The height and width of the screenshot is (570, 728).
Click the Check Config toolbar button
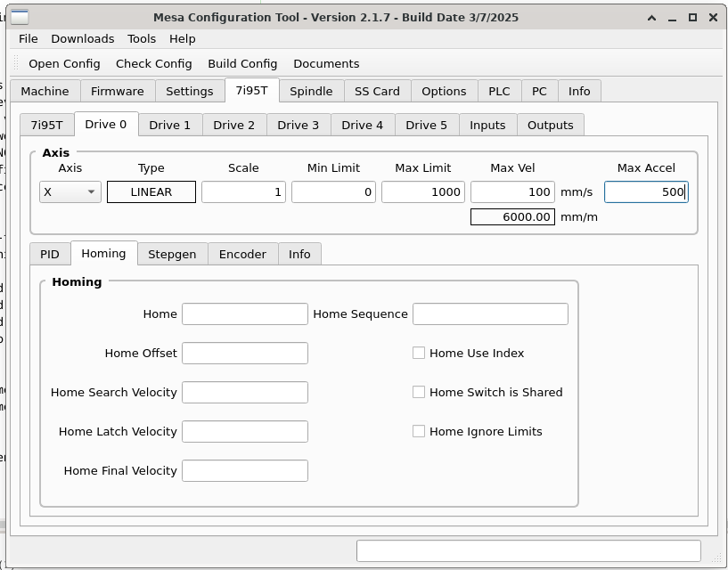153,63
